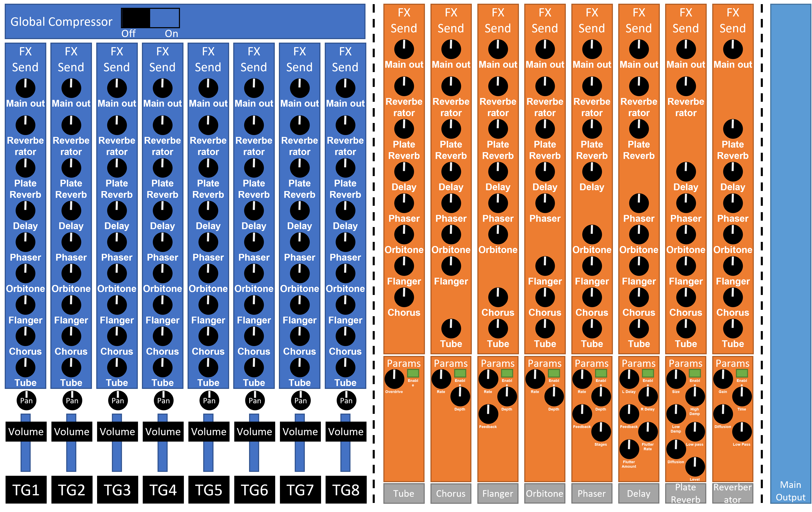
Task: Click Delay effect column's Plate Reverb send knob
Action: [x=639, y=129]
